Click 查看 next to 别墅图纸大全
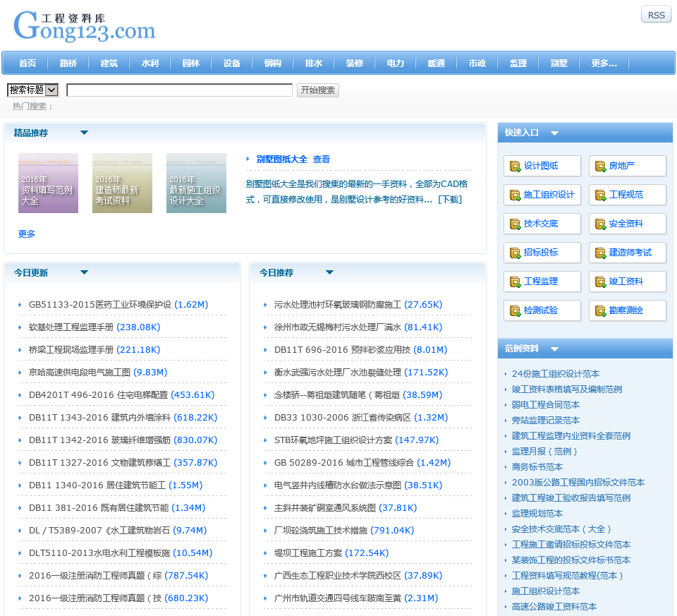The height and width of the screenshot is (616, 677). 322,159
